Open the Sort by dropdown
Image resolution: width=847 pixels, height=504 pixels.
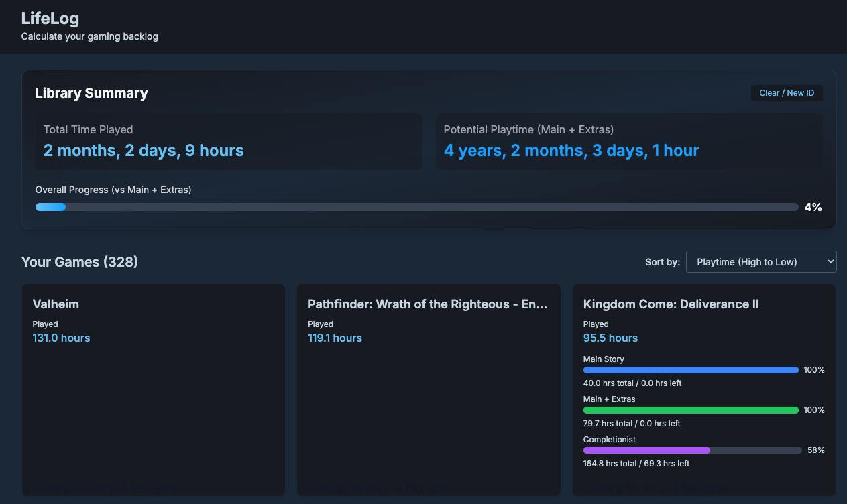[x=761, y=261]
